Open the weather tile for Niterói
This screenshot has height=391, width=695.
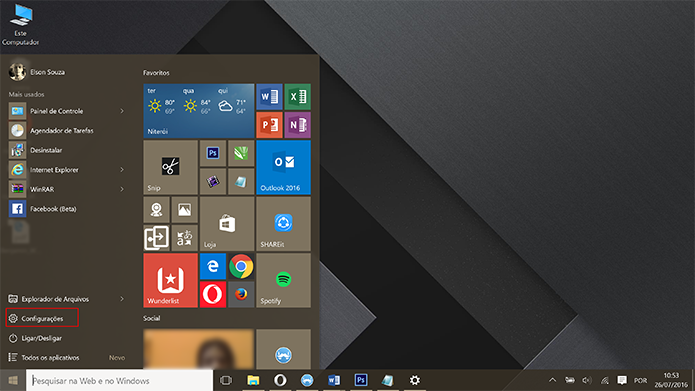pyautogui.click(x=199, y=111)
